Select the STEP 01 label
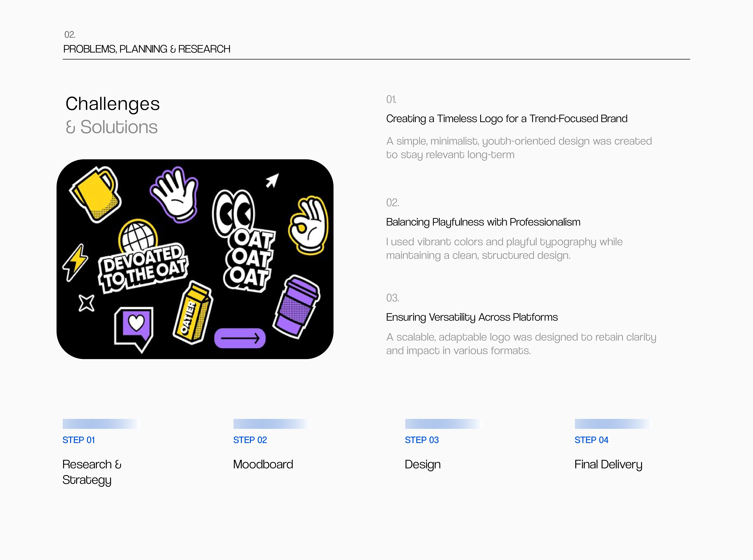This screenshot has width=753, height=560. [79, 440]
